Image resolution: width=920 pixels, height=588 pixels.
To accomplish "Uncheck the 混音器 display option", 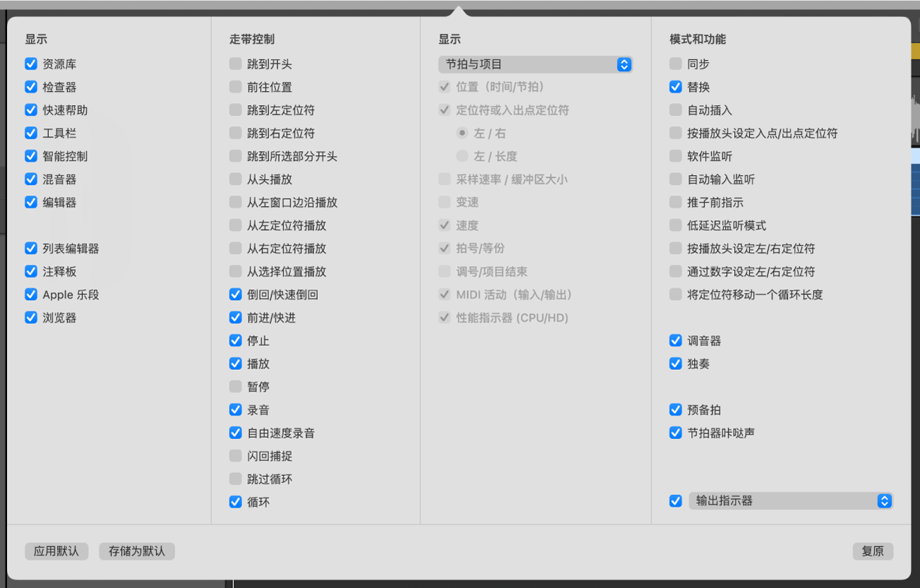I will pos(30,179).
